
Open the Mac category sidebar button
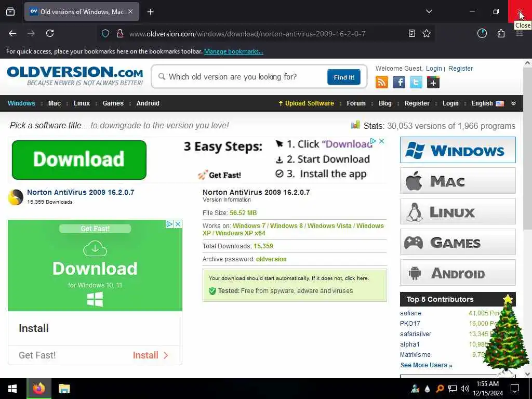point(458,180)
